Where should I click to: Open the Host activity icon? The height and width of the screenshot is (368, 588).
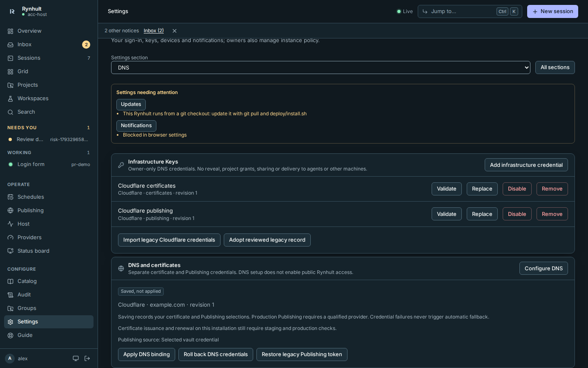click(x=11, y=224)
